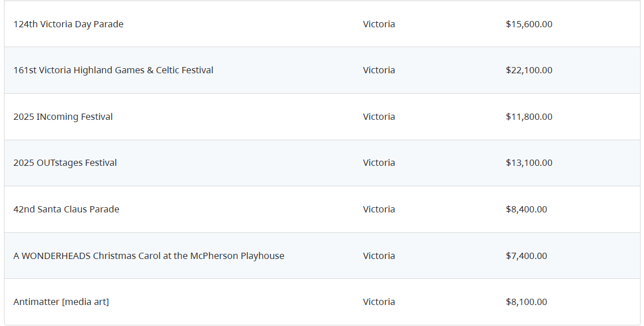Click 161st Victoria Highland Games & Celtic Festival
The height and width of the screenshot is (326, 644).
pyautogui.click(x=113, y=70)
